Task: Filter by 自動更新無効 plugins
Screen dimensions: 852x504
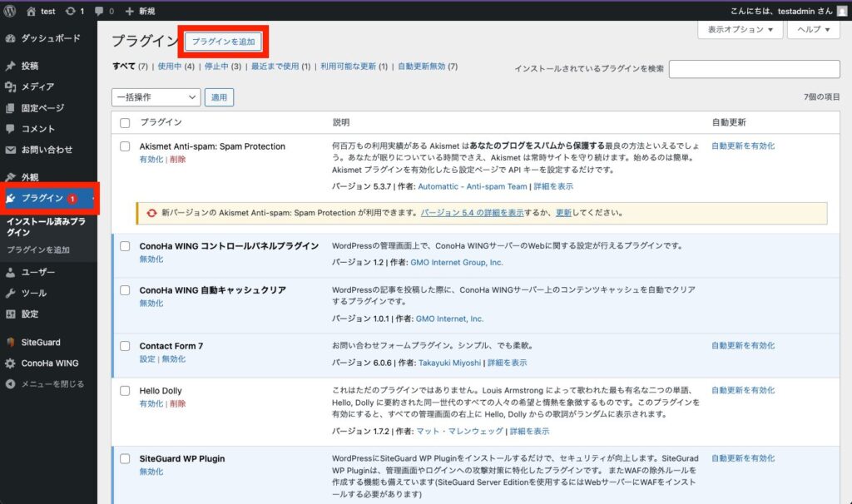Action: pyautogui.click(x=422, y=67)
